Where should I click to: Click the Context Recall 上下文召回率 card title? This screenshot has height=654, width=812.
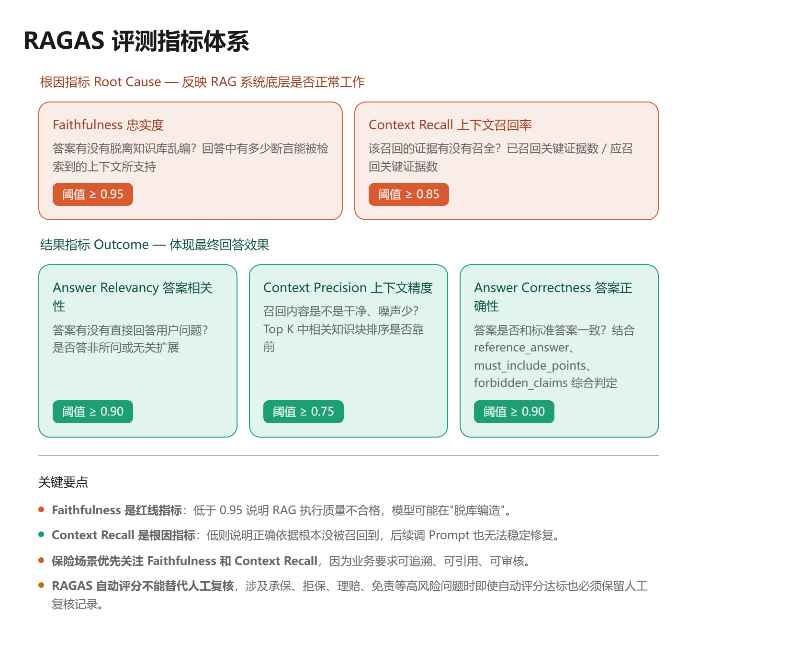[x=450, y=125]
